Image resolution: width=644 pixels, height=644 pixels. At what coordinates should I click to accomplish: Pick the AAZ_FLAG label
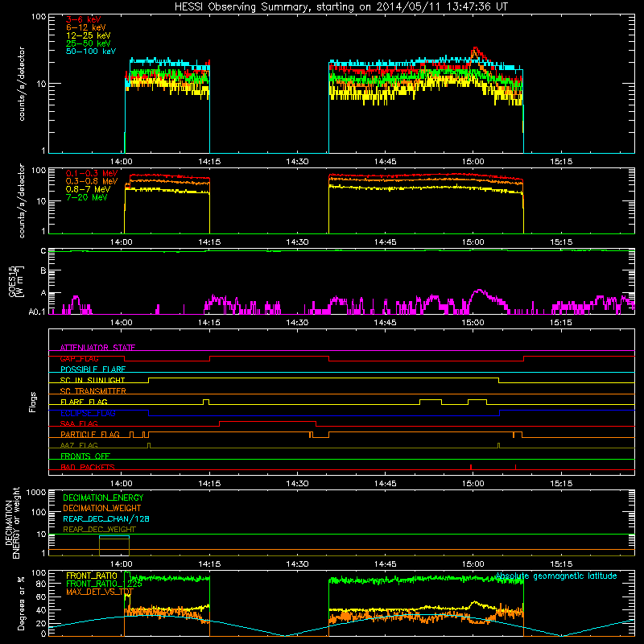coord(79,445)
